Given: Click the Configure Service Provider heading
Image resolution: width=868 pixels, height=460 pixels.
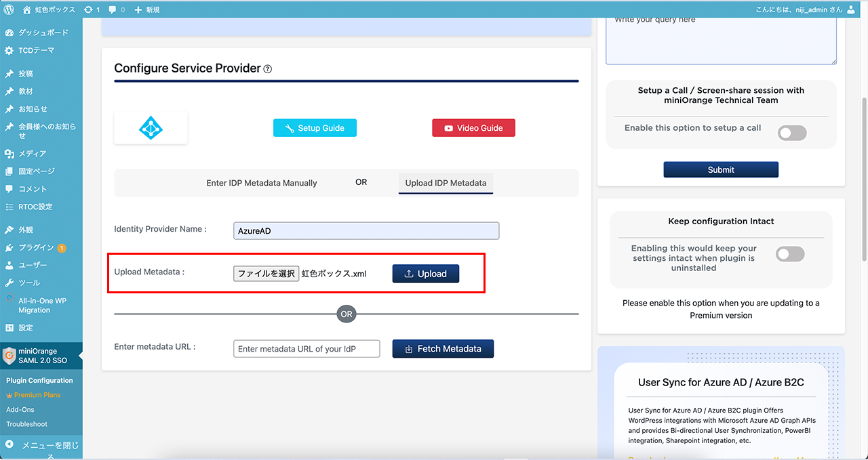Looking at the screenshot, I should click(187, 68).
